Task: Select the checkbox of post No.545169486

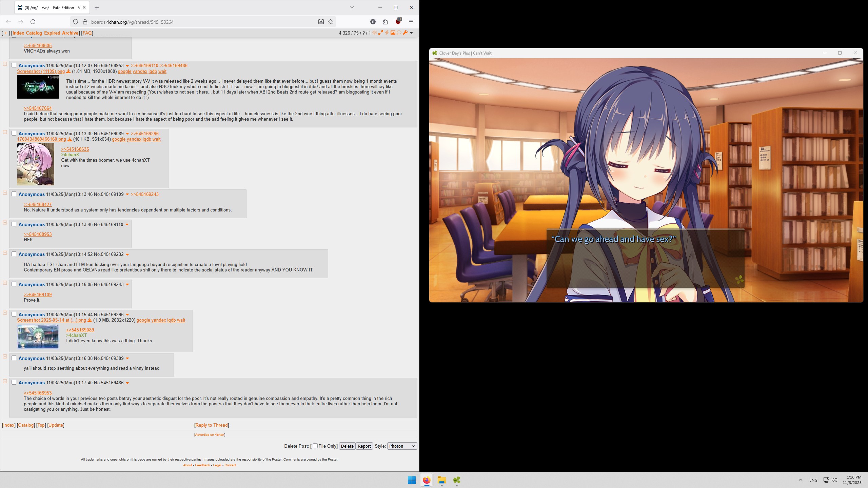Action: point(14,382)
